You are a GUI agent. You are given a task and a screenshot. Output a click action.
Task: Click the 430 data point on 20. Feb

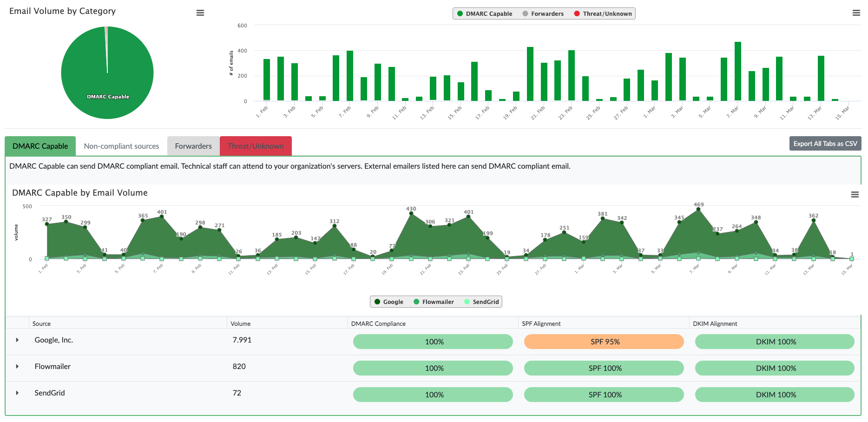[411, 214]
